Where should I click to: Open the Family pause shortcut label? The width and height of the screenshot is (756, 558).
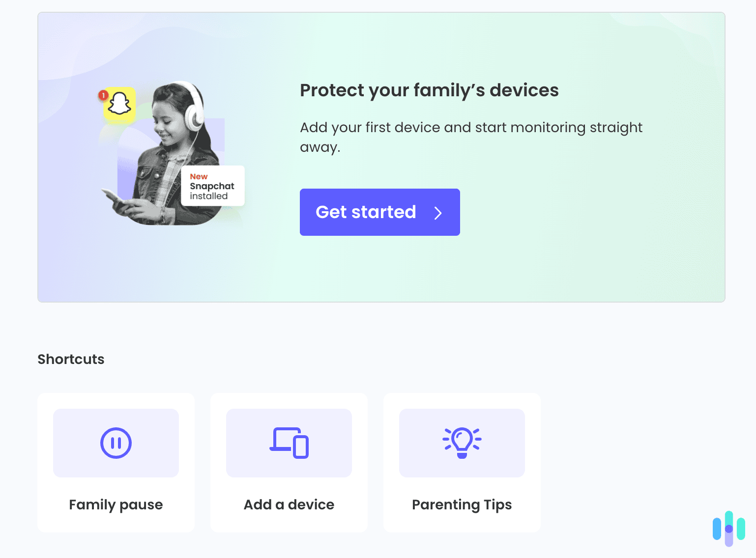point(116,504)
